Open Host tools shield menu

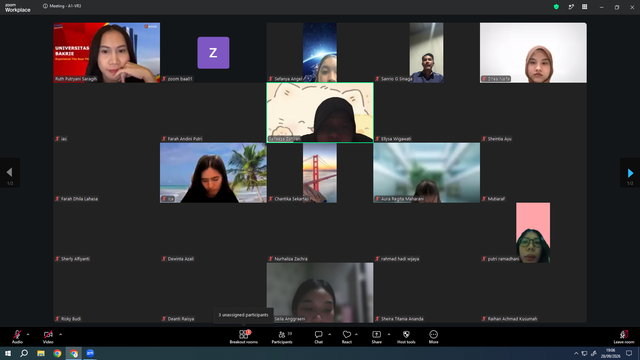click(x=406, y=336)
